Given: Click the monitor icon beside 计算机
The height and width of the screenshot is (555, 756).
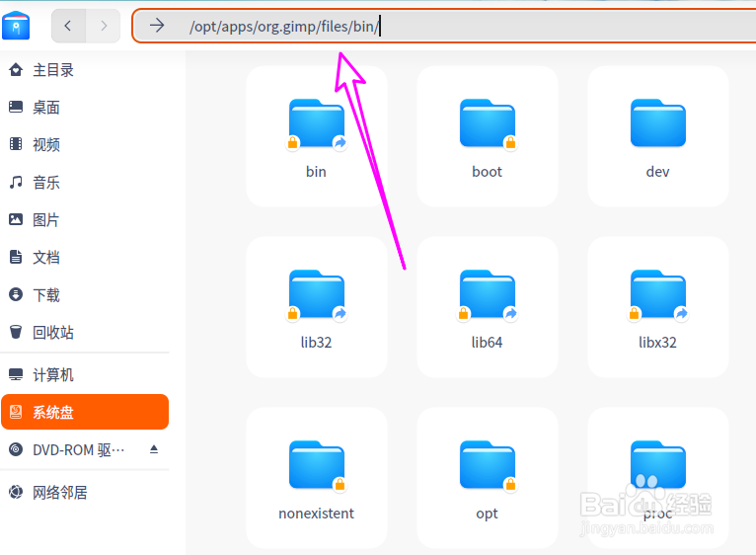Looking at the screenshot, I should (16, 374).
